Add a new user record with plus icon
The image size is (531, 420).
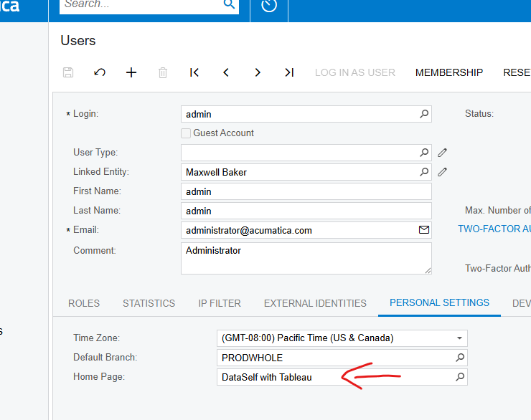pyautogui.click(x=131, y=72)
